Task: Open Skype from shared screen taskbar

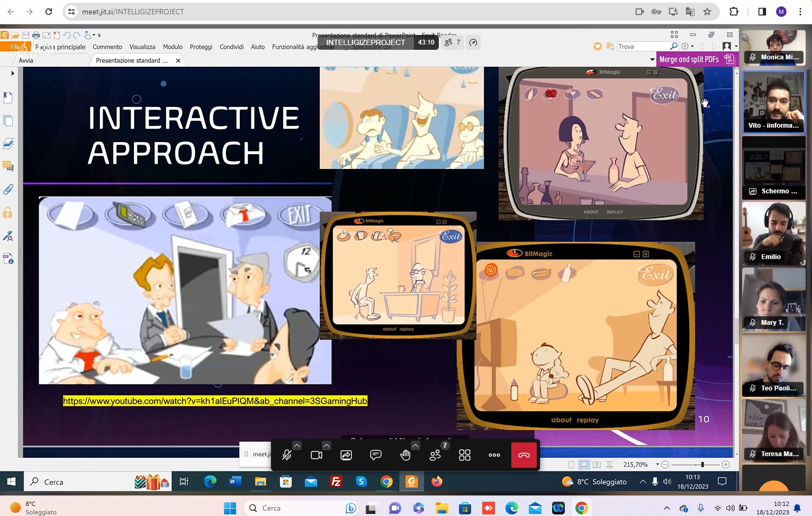Action: click(x=362, y=482)
